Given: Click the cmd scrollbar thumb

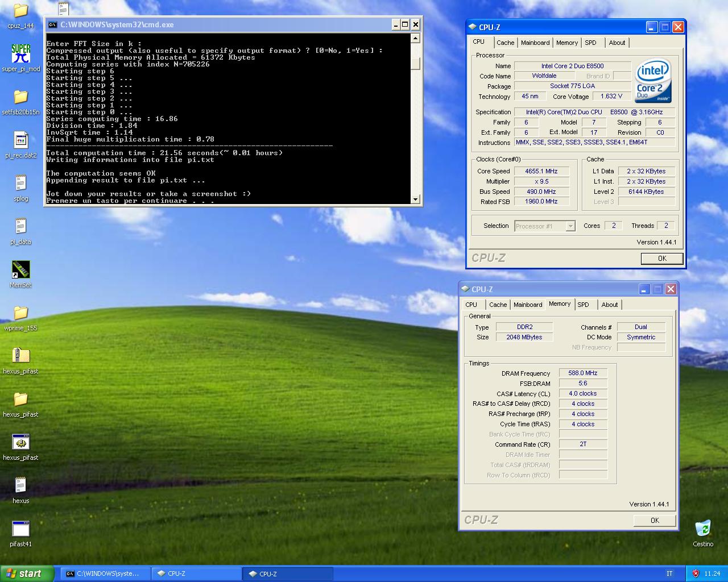Looking at the screenshot, I should coord(415,64).
